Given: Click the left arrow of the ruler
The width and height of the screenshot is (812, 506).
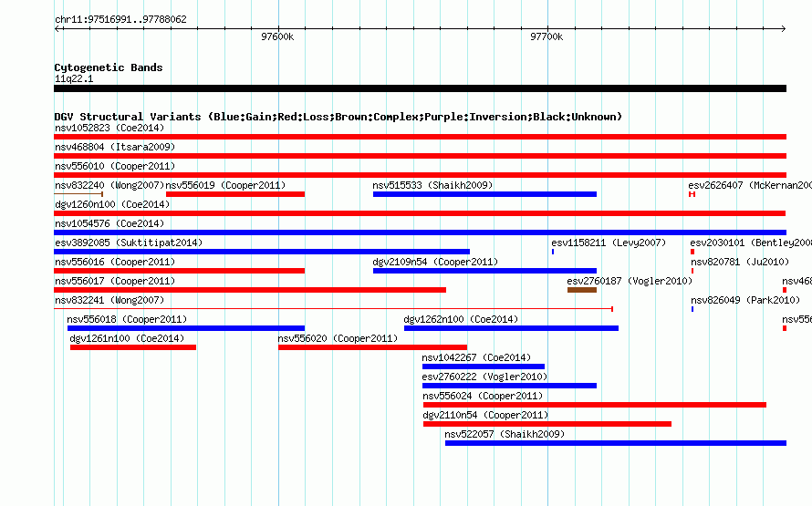Looking at the screenshot, I should pos(57,28).
